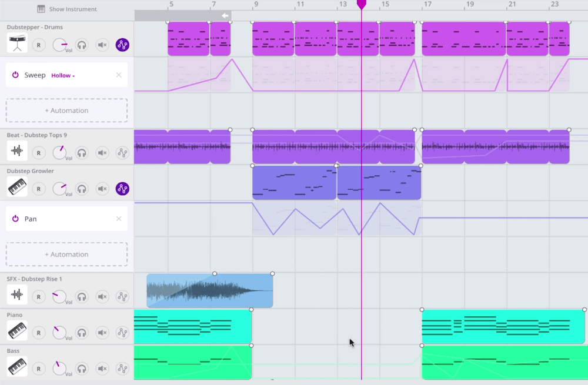Expand + Automation under Dubstep Growler
This screenshot has height=385, width=588.
(66, 254)
